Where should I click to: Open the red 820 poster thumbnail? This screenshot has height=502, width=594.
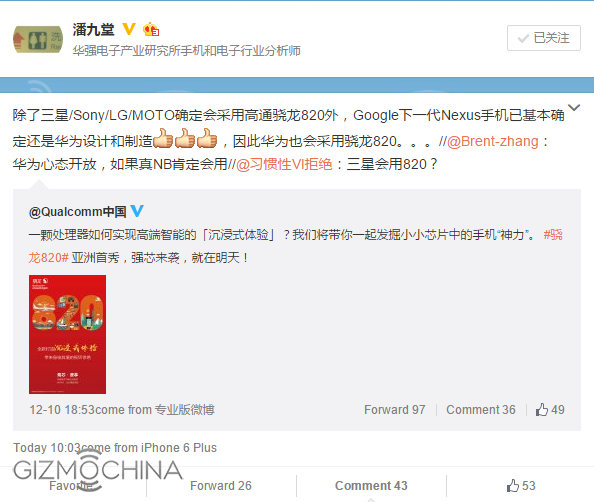coord(67,334)
